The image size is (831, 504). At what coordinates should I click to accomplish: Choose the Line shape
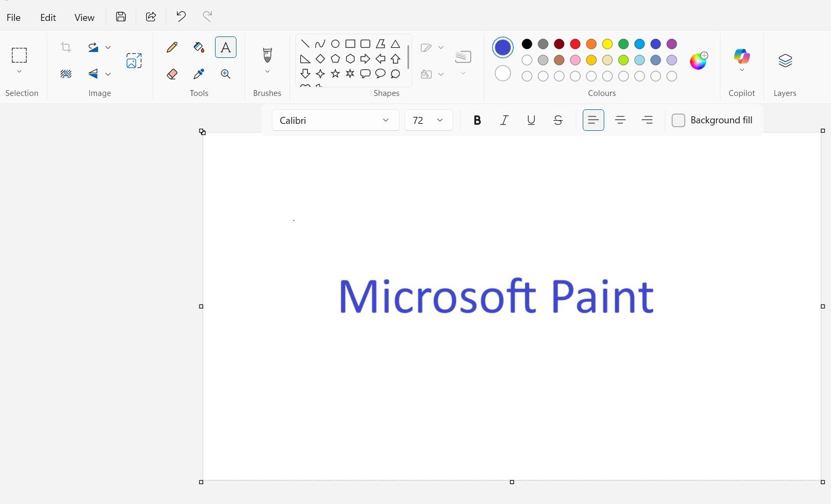coord(305,44)
